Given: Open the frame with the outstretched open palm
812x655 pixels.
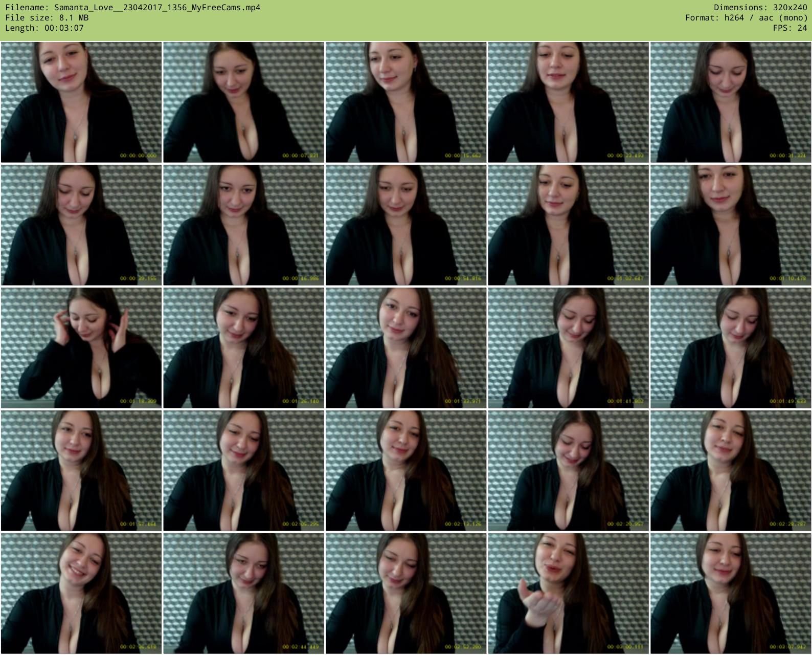Looking at the screenshot, I should [x=568, y=594].
